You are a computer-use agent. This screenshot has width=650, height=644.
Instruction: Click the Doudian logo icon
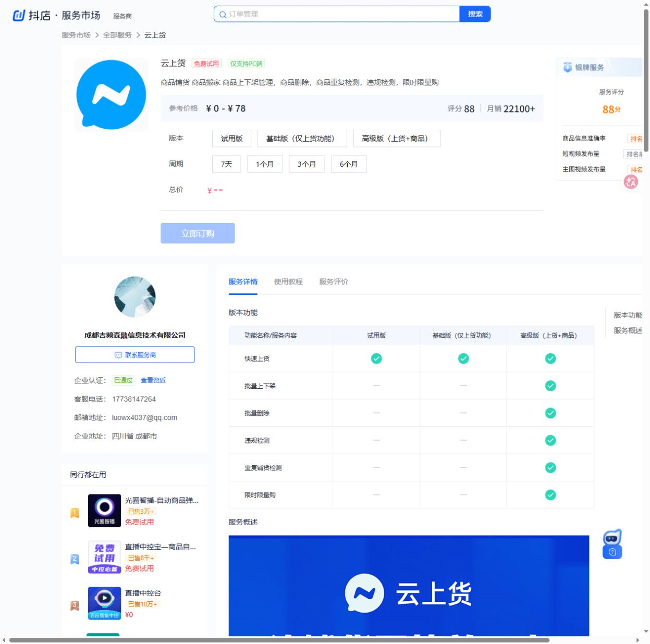(19, 15)
